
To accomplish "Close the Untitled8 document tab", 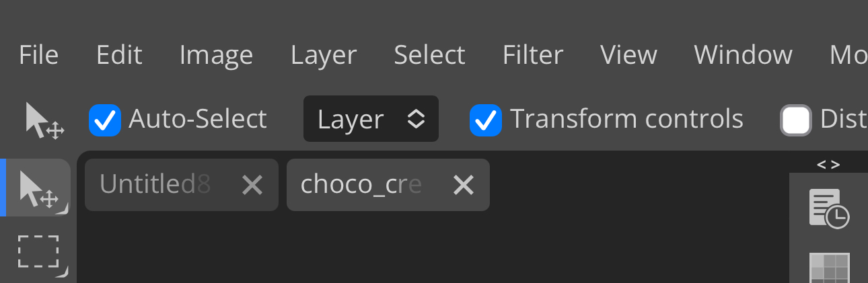I will tap(252, 185).
